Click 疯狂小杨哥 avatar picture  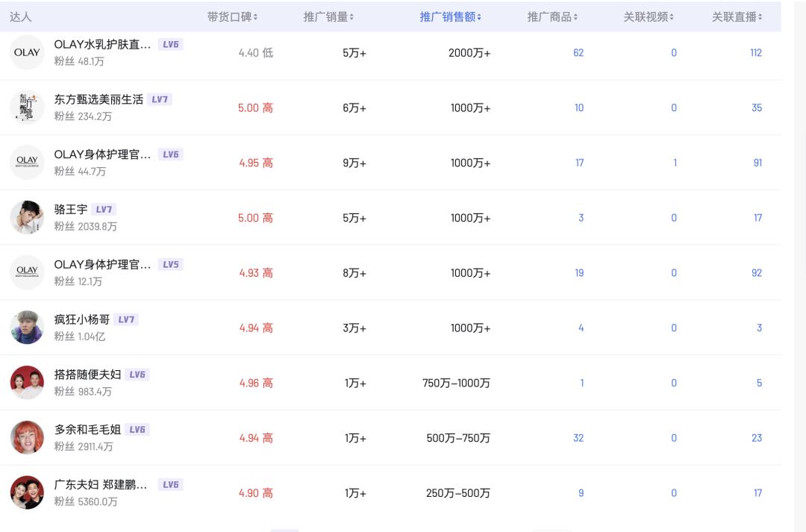tap(27, 328)
